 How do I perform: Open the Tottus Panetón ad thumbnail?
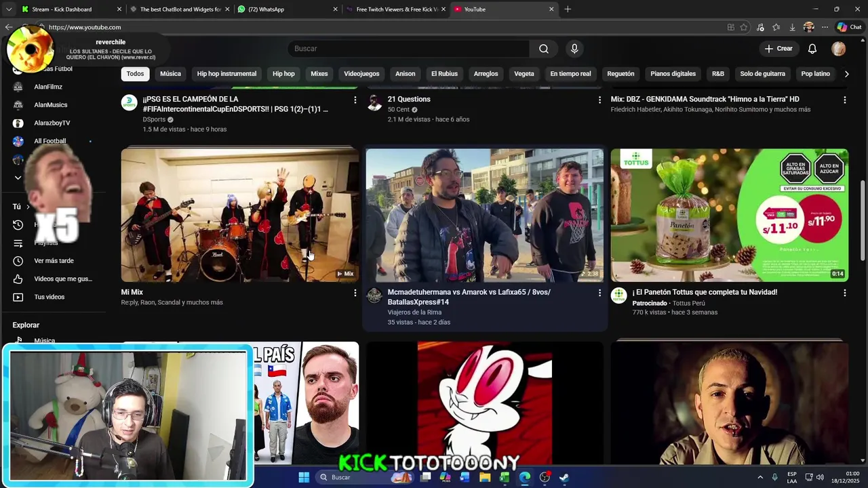click(729, 215)
